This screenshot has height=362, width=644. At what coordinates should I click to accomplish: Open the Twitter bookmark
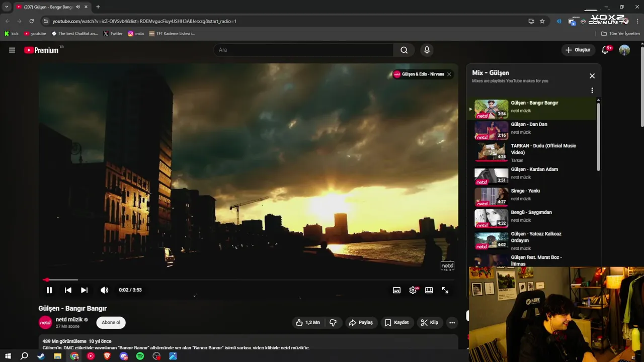[x=113, y=34]
